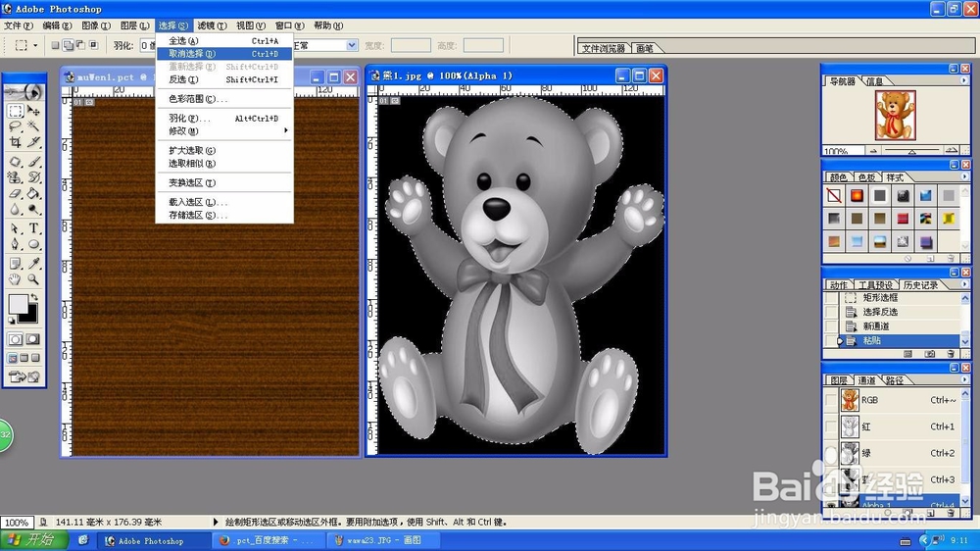Switch to Standard edit mode

click(16, 339)
